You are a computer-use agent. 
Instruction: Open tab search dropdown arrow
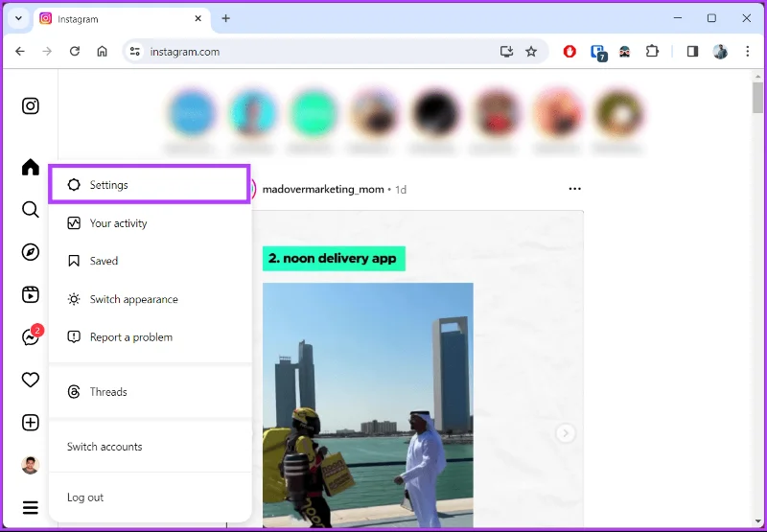18,18
